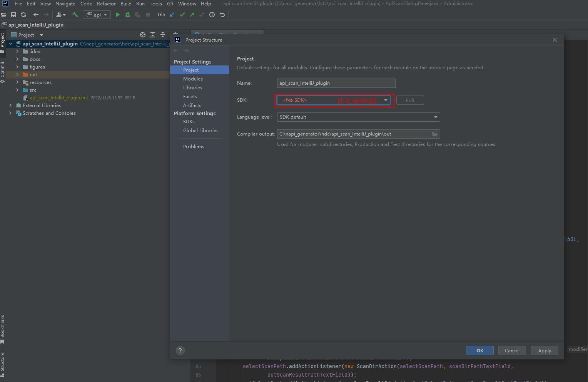Click the project Name input field
The height and width of the screenshot is (382, 588).
(x=336, y=83)
